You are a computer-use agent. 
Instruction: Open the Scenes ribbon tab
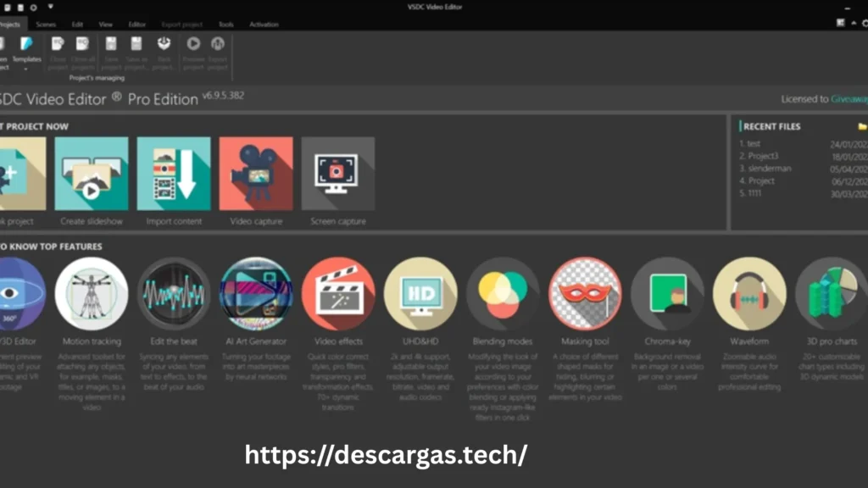coord(46,25)
